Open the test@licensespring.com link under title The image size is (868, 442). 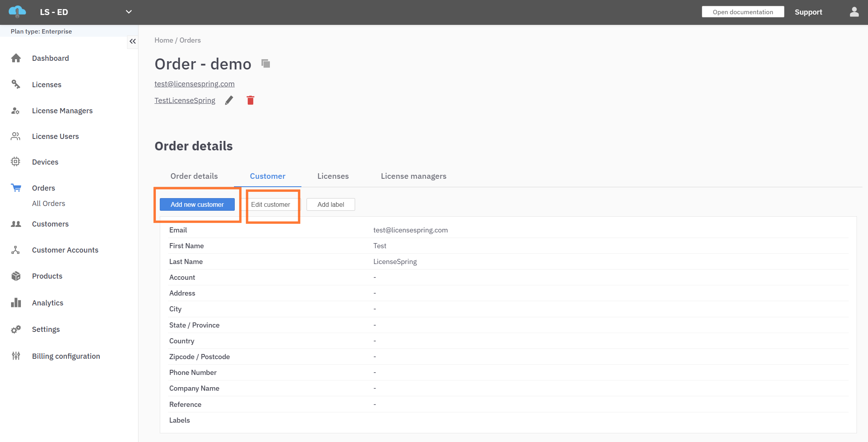194,84
